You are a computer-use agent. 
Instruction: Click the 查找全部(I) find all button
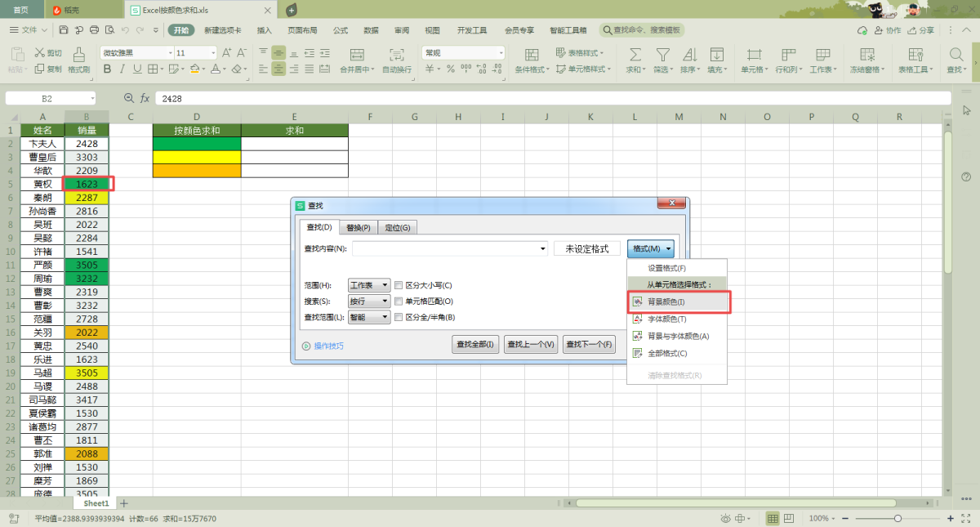(x=475, y=345)
